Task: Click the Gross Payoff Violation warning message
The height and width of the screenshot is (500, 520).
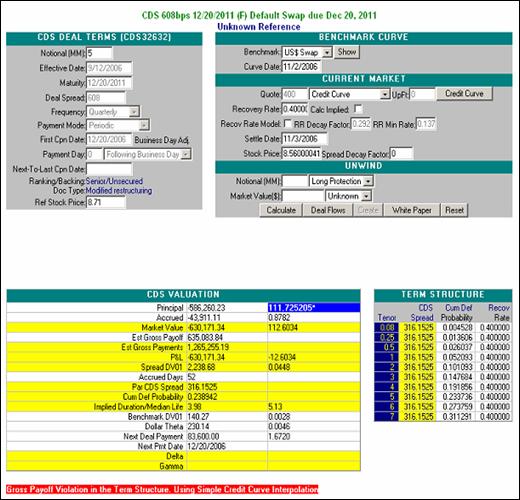Action: coord(162,489)
